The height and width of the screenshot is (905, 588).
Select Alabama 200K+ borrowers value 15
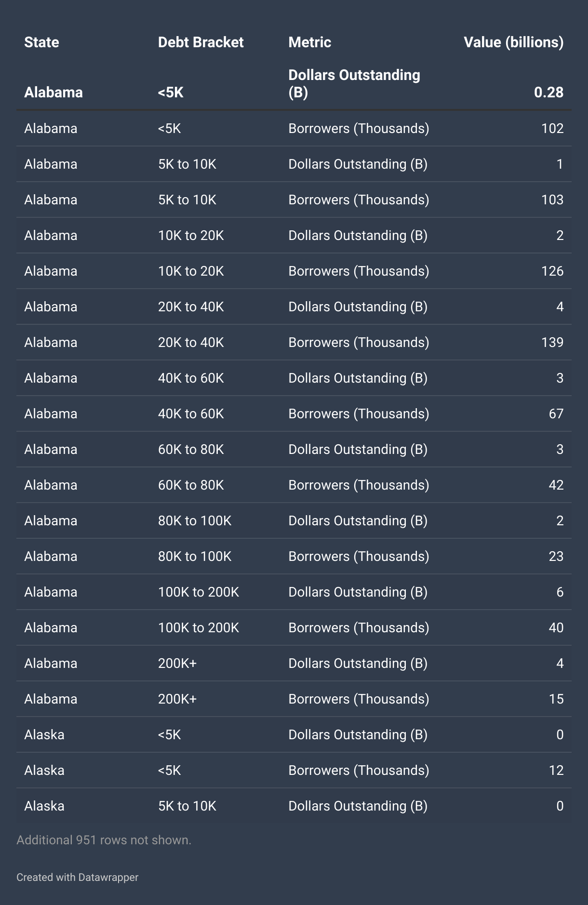click(556, 699)
